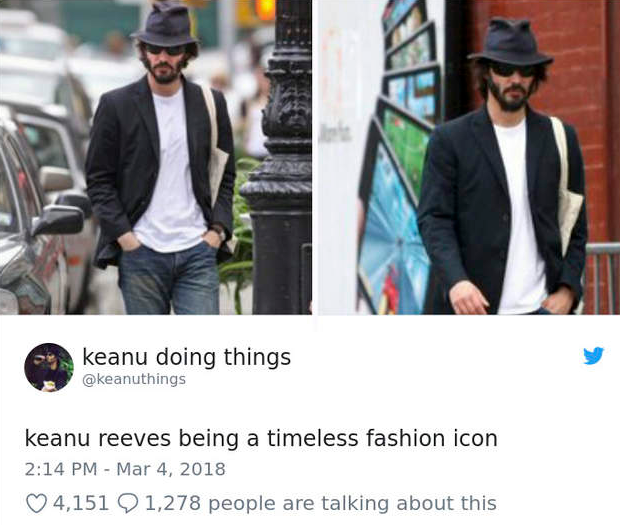Open the left photo of the tweet

pyautogui.click(x=156, y=157)
